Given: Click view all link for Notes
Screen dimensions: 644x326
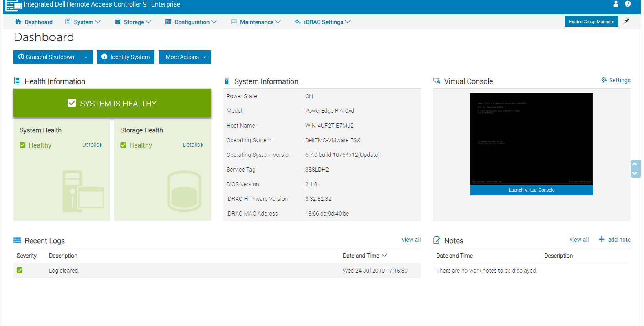Looking at the screenshot, I should (x=579, y=240).
